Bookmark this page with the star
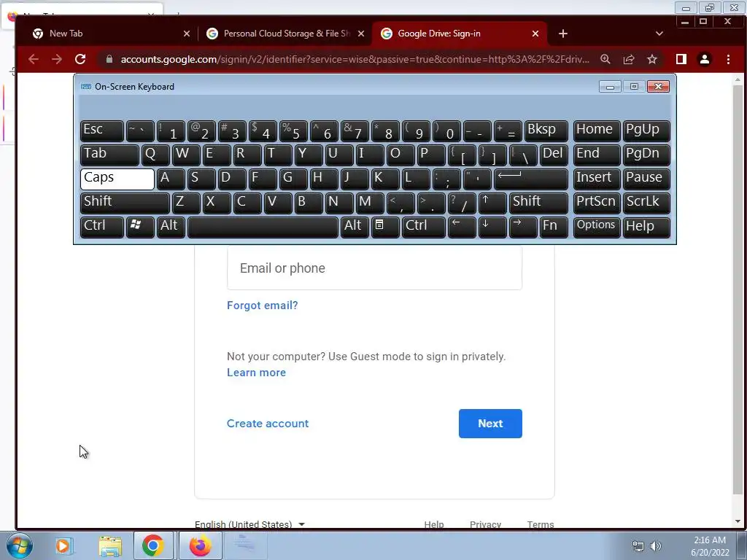This screenshot has height=560, width=747. point(651,59)
